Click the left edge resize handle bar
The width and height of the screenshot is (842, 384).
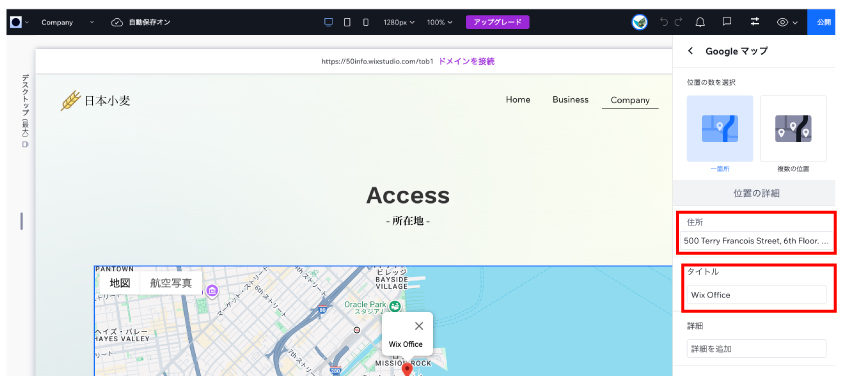[21, 221]
